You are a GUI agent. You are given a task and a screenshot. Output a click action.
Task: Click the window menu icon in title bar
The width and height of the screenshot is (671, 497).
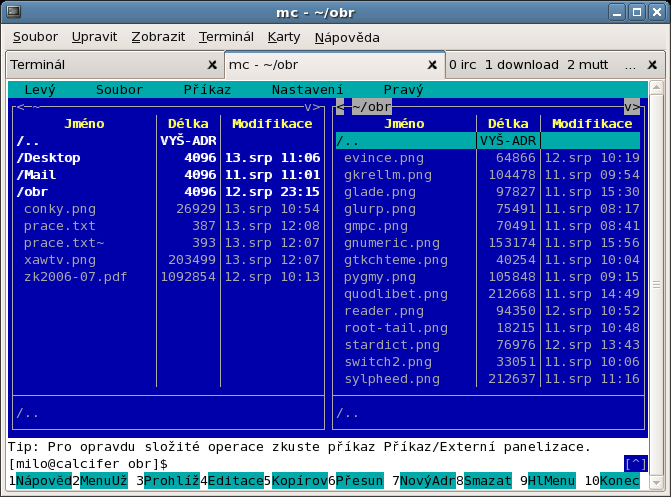tap(15, 12)
